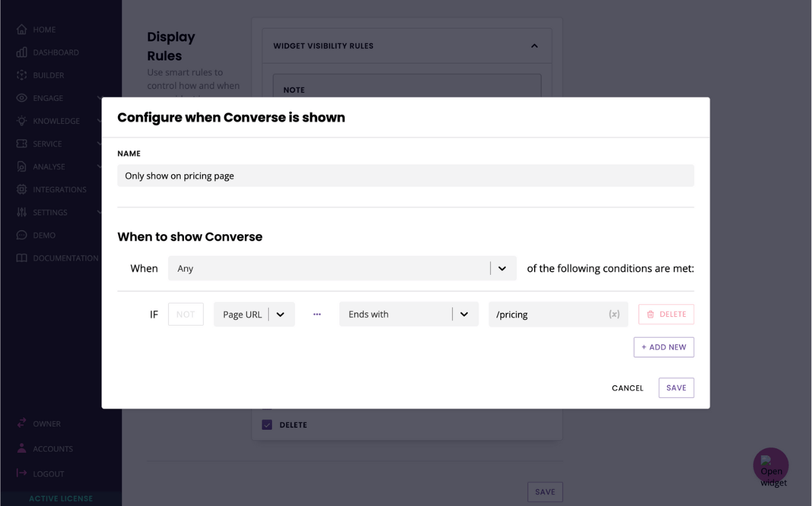This screenshot has height=506, width=812.
Task: Open the chat widget bubble
Action: click(770, 466)
